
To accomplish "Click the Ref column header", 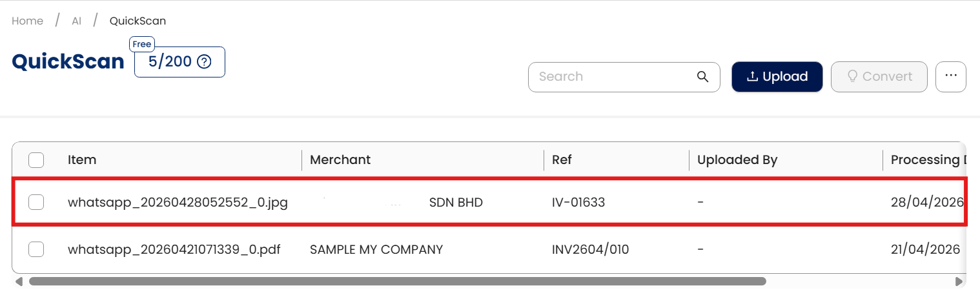I will click(562, 160).
